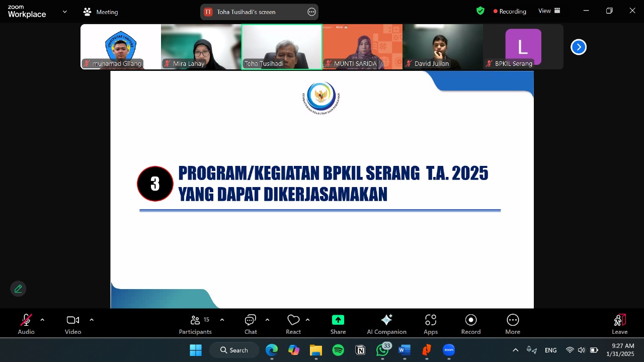Click the green Share screen icon
The height and width of the screenshot is (362, 644).
coord(338,320)
